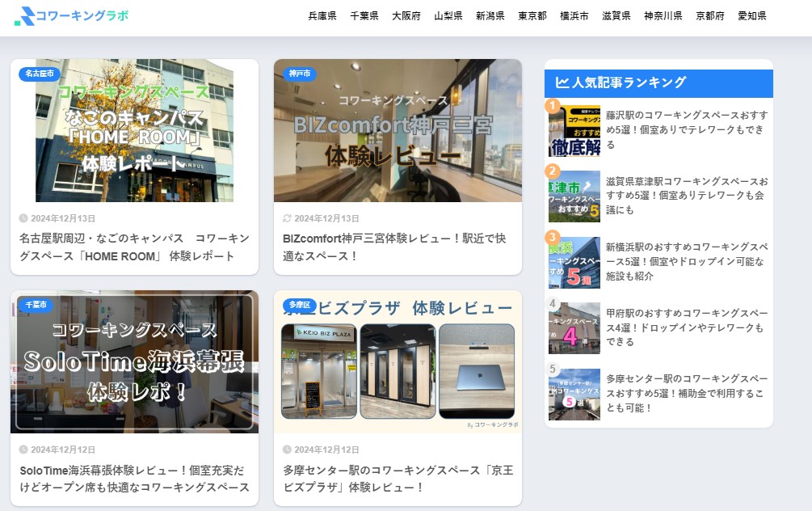This screenshot has width=812, height=511.
Task: Open ranking thumbnail for 草津駅 article
Action: point(574,196)
